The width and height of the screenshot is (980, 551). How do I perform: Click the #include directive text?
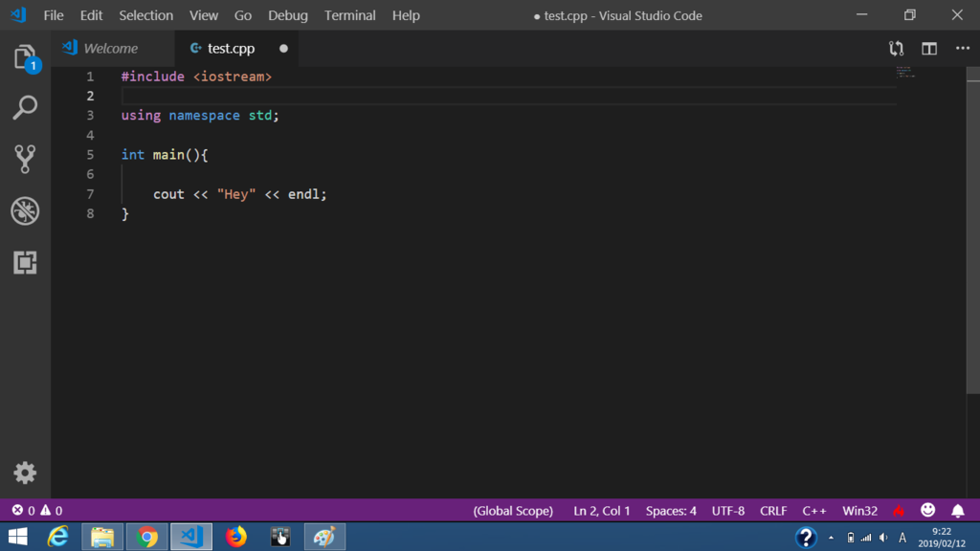click(x=152, y=77)
